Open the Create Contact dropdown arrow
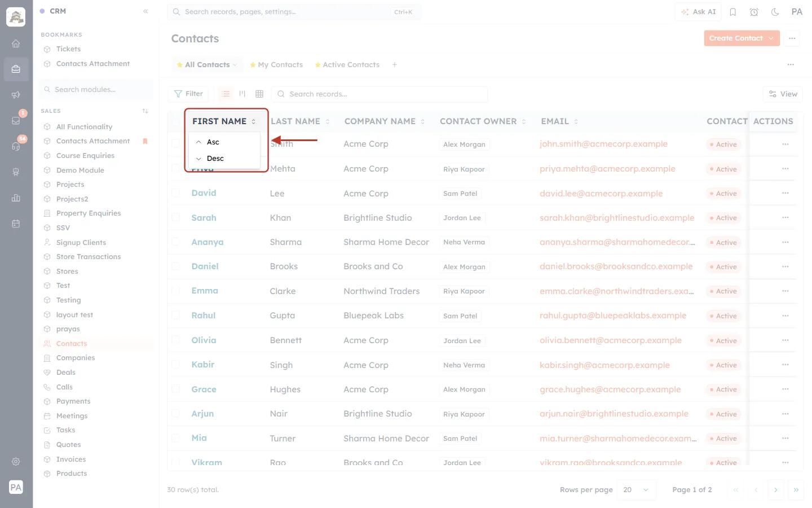Screen dimensions: 812x508 coord(771,38)
